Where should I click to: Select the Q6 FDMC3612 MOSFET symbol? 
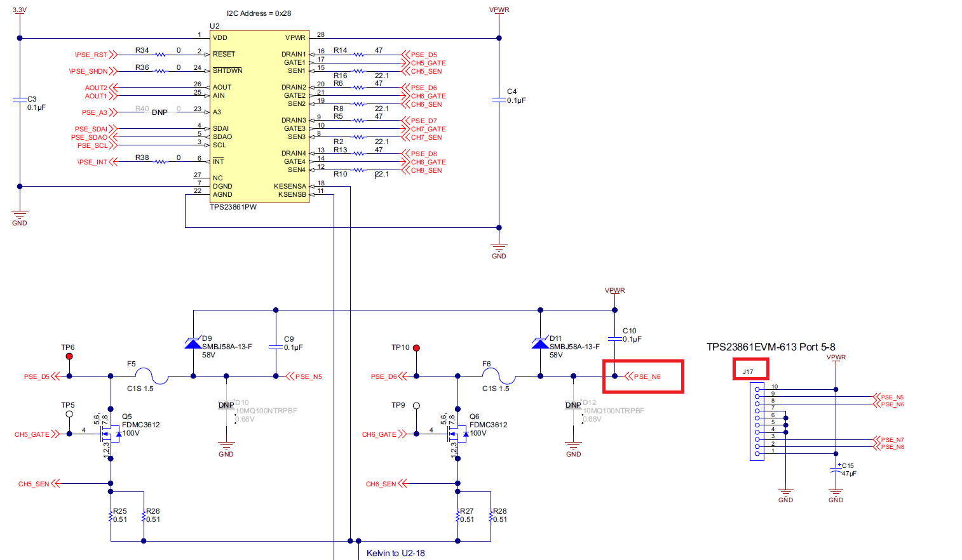pyautogui.click(x=456, y=435)
